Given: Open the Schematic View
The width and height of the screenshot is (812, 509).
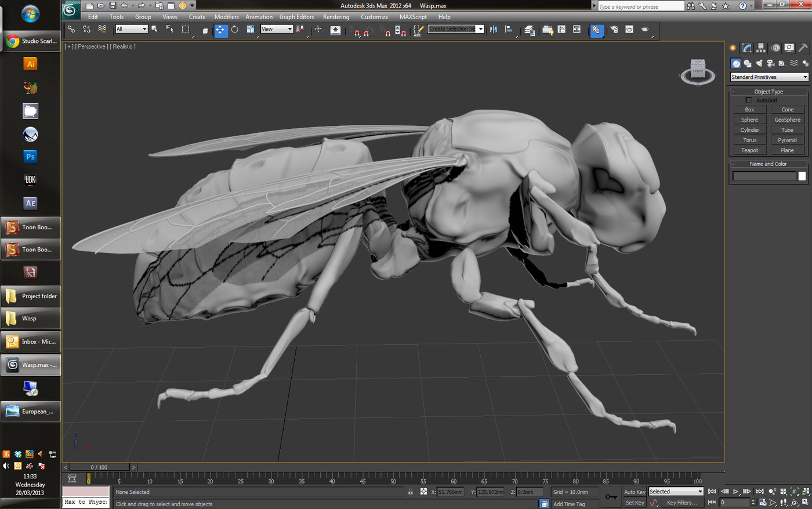Looking at the screenshot, I should [x=577, y=30].
